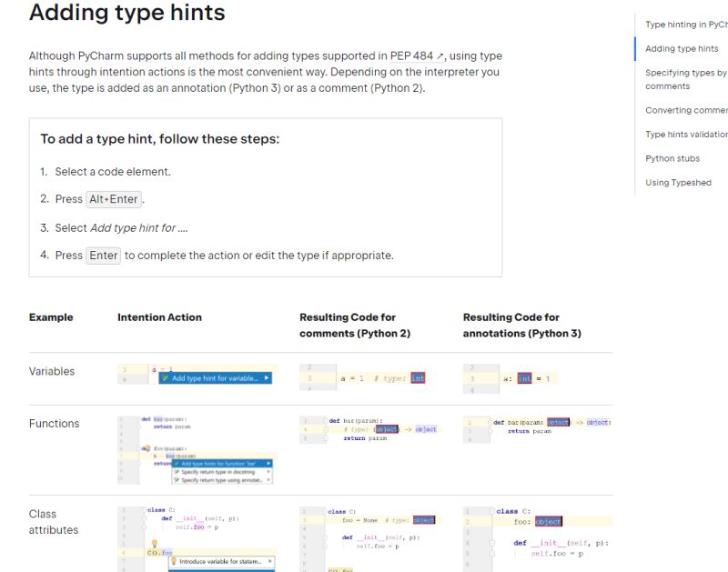Viewport: 728px width, 572px height.
Task: Select "Specify return type in docstring" menu entry
Action: pyautogui.click(x=218, y=473)
